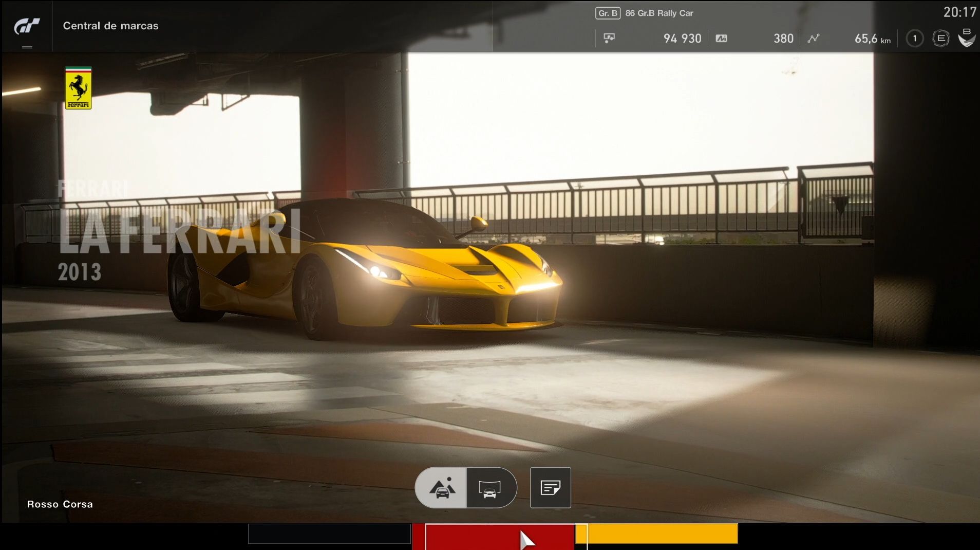The width and height of the screenshot is (980, 550).
Task: Click the 20:17 clock display
Action: (x=959, y=12)
